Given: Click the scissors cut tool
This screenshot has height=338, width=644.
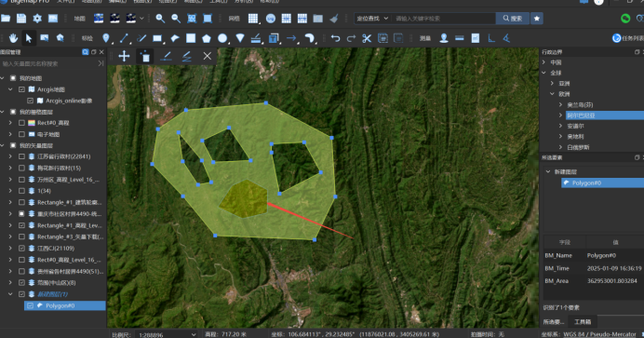Looking at the screenshot, I should [x=367, y=38].
